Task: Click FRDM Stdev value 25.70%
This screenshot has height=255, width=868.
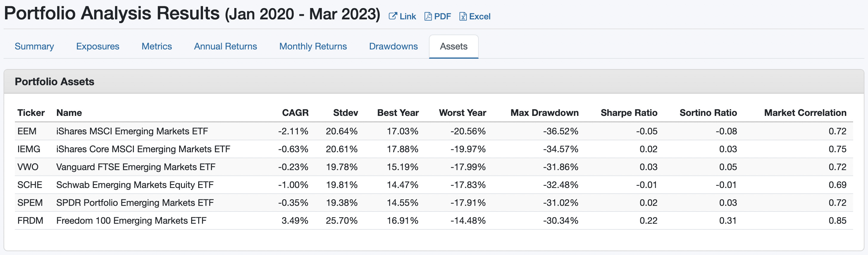Action: [342, 220]
